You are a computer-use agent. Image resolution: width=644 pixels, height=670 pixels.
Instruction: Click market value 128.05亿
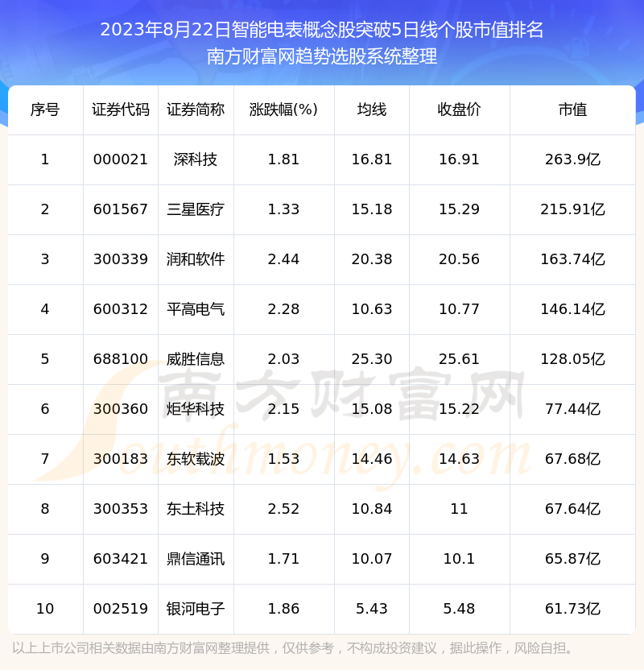point(572,359)
